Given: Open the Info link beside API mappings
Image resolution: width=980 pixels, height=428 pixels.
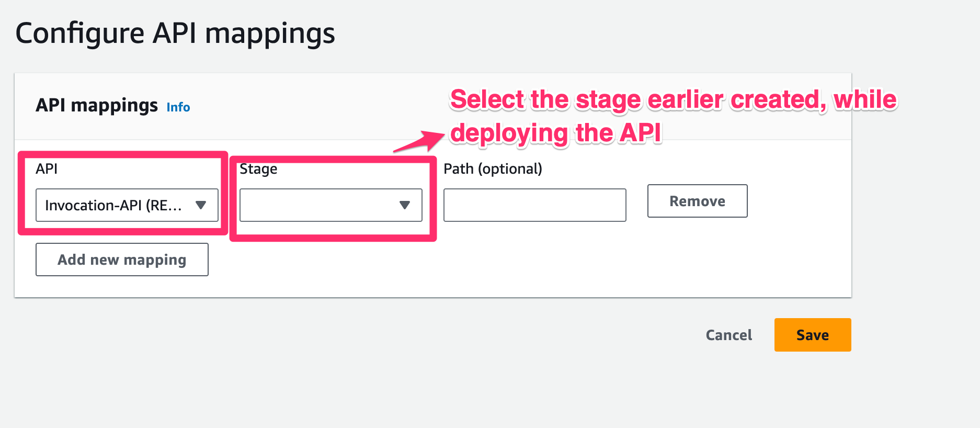Looking at the screenshot, I should 178,107.
